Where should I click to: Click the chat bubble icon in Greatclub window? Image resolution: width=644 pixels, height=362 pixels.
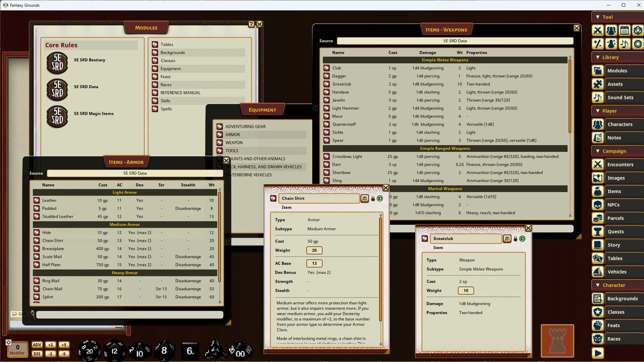point(507,239)
